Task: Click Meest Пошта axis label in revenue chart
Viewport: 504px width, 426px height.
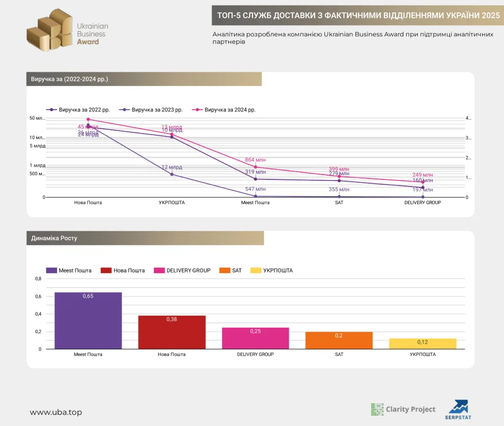Action: (255, 203)
